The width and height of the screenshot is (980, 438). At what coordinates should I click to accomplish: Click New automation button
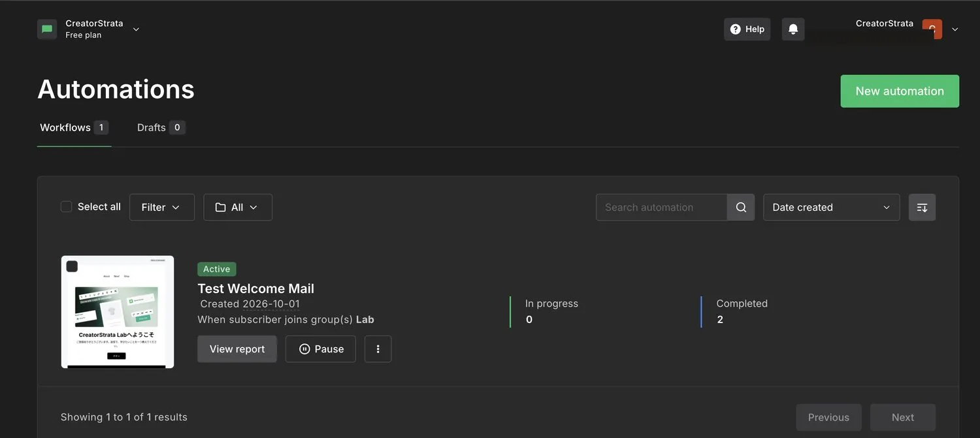tap(900, 91)
